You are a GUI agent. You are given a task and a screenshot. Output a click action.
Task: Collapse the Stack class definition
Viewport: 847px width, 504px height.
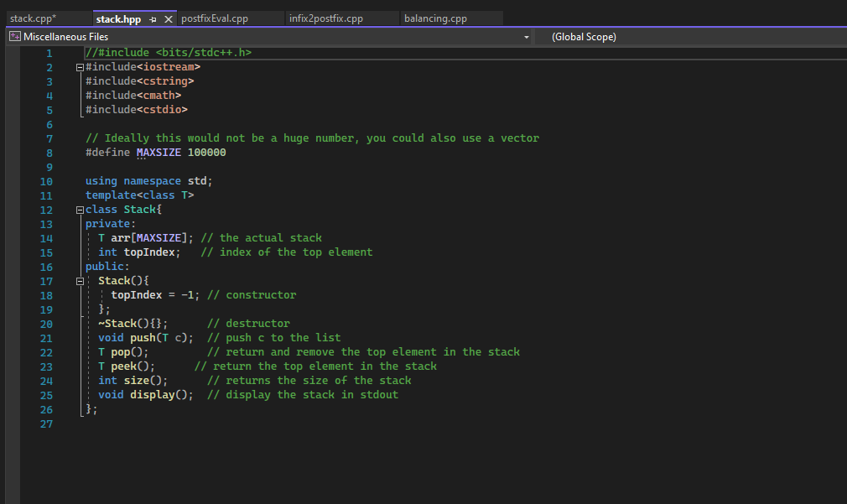78,209
